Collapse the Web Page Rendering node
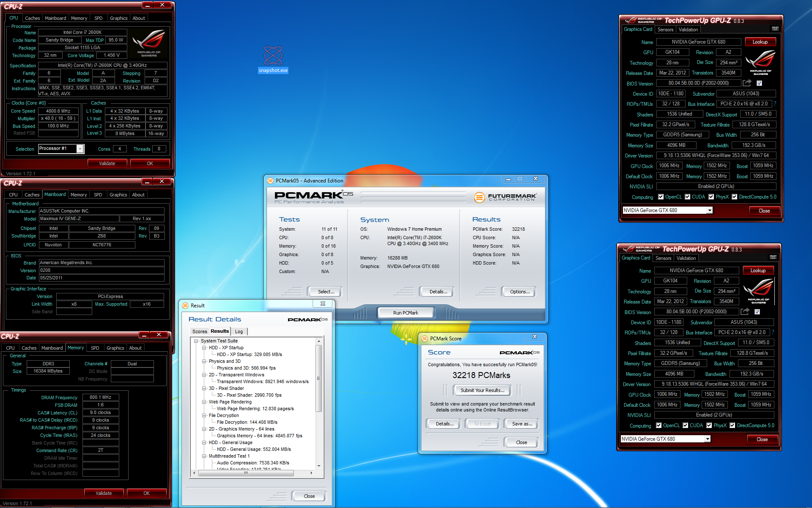 coord(204,402)
